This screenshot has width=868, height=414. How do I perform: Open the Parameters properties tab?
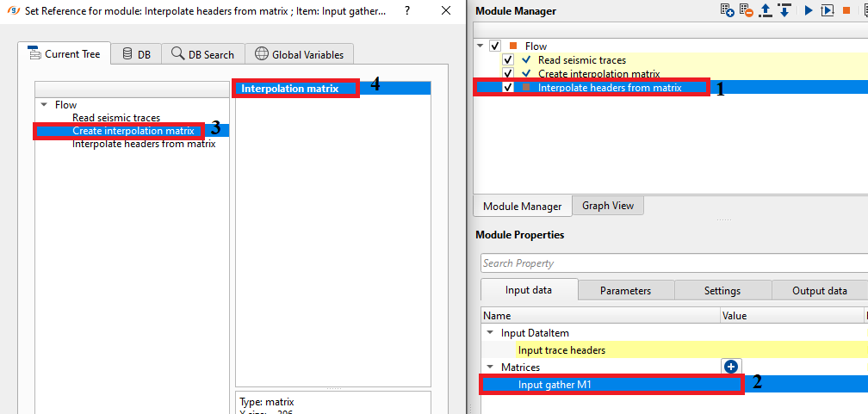(625, 291)
